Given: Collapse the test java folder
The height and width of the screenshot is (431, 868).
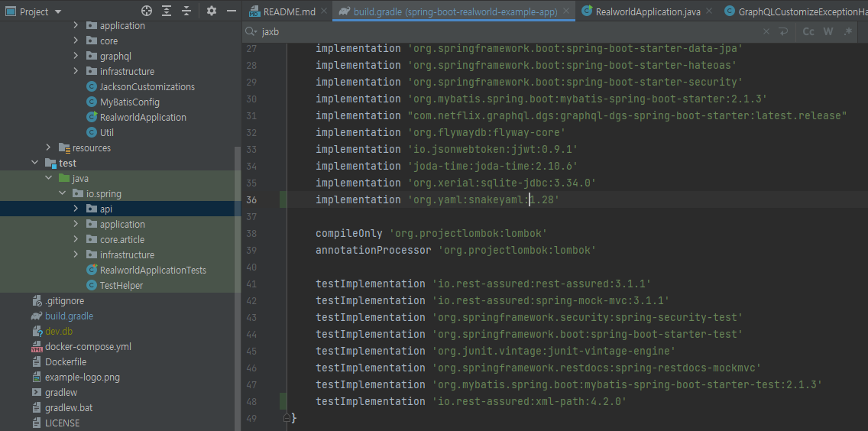Looking at the screenshot, I should pos(48,178).
